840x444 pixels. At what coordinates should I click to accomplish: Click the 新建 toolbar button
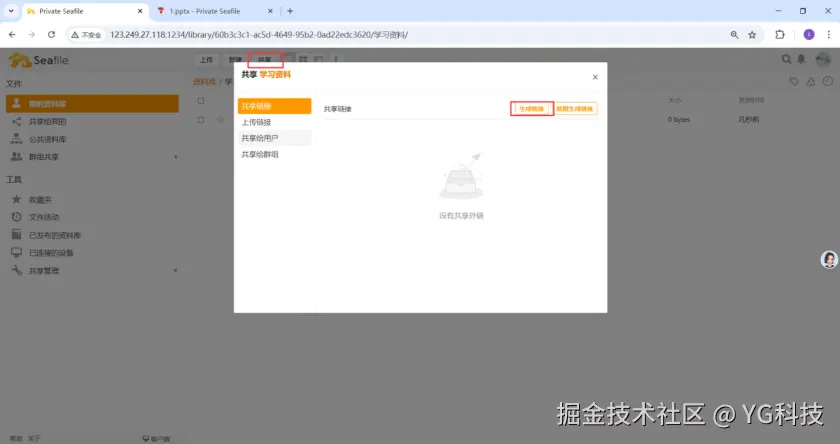click(x=235, y=59)
